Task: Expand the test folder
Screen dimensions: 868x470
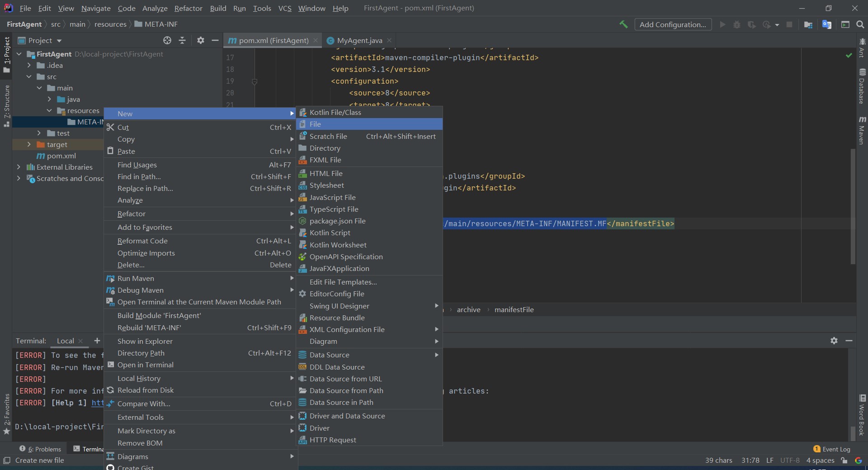Action: click(39, 133)
